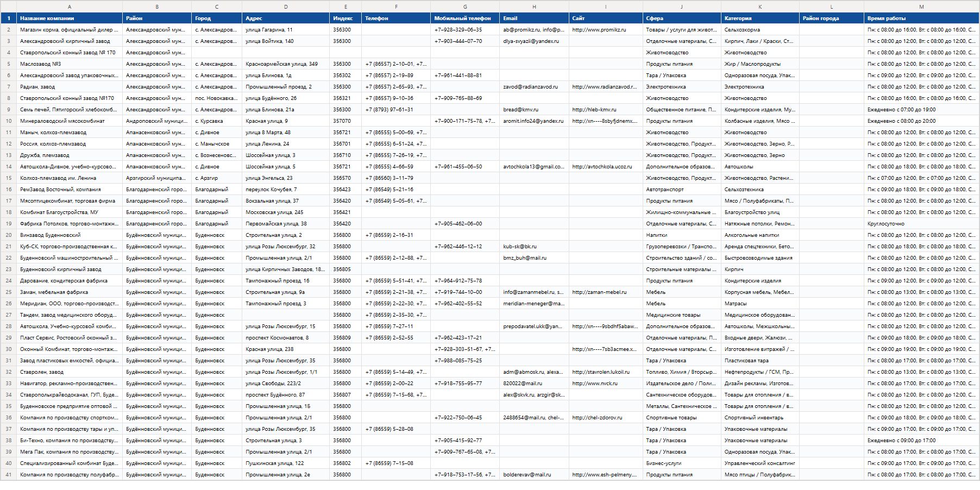Click 'Сфера' header cell
Screen dimensions: 980x490
pos(682,18)
